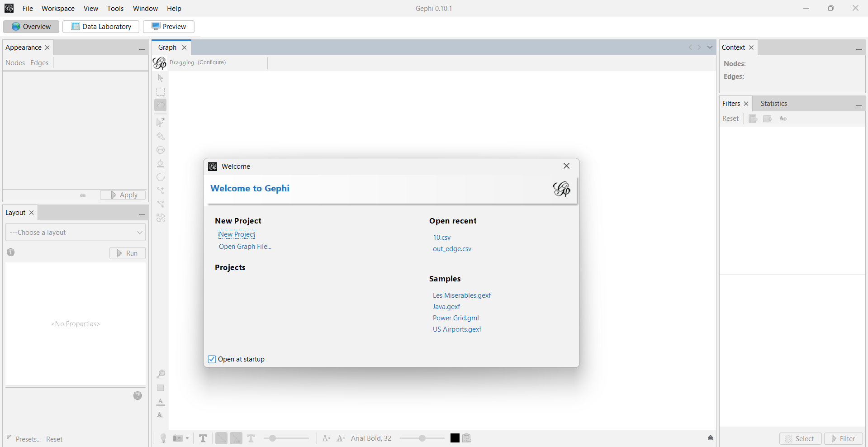The width and height of the screenshot is (868, 447).
Task: Click Open Graph File... link
Action: (245, 247)
